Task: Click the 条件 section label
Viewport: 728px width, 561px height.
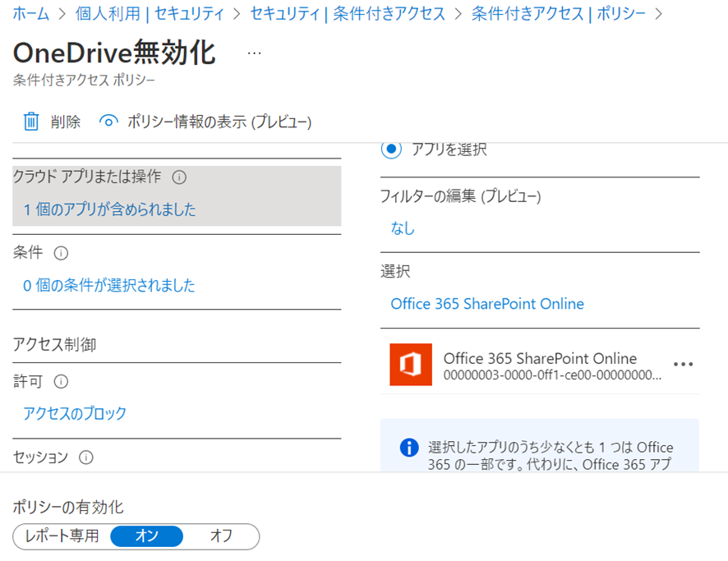Action: coord(28,252)
